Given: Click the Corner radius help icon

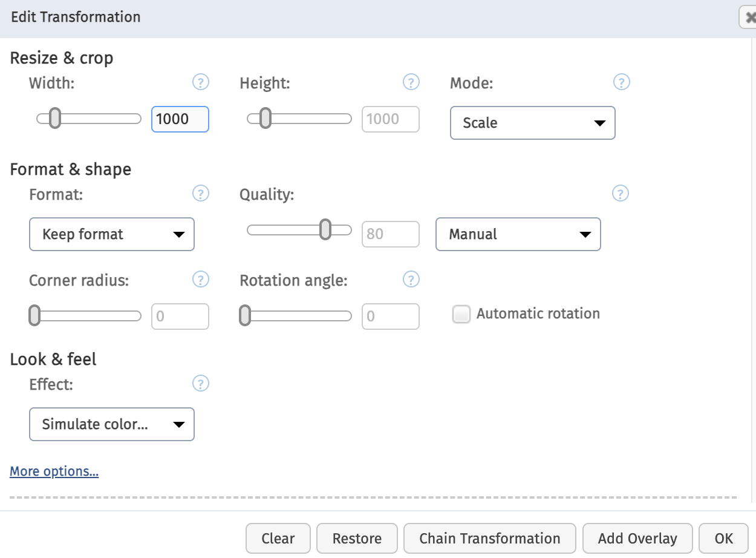Looking at the screenshot, I should [x=200, y=280].
